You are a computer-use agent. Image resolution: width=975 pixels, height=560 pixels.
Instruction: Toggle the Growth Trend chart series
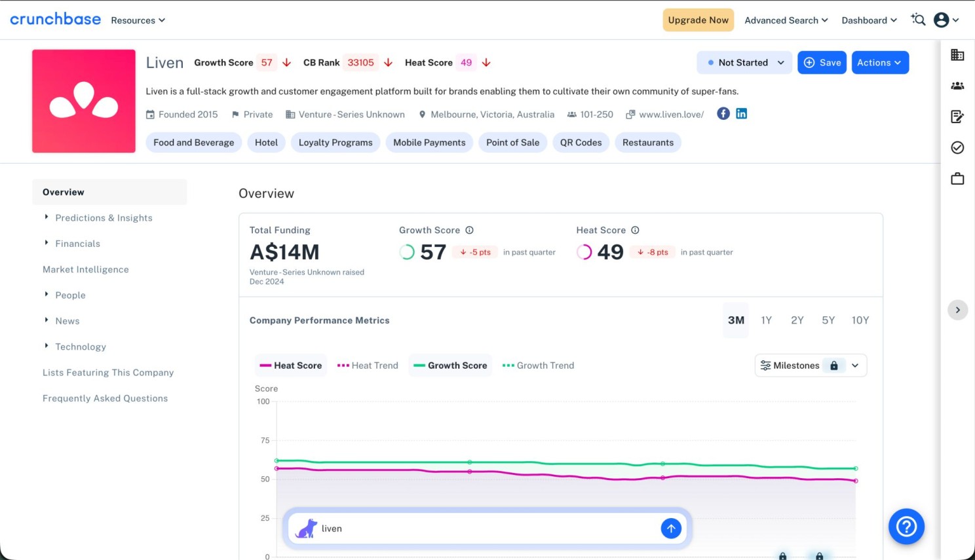pyautogui.click(x=538, y=365)
